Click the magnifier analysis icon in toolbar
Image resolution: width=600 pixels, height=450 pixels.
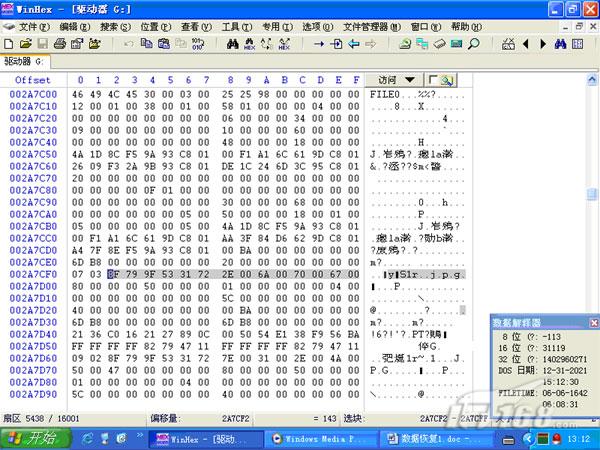pos(474,44)
